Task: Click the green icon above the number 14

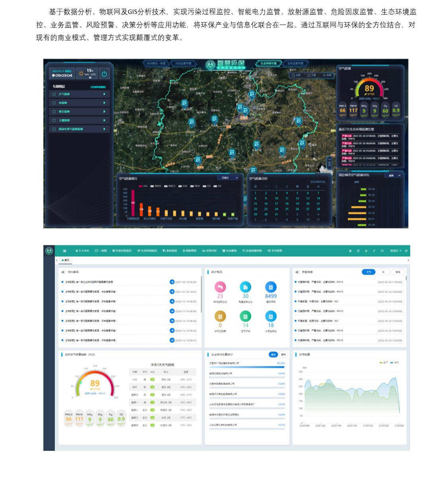Action: (245, 316)
